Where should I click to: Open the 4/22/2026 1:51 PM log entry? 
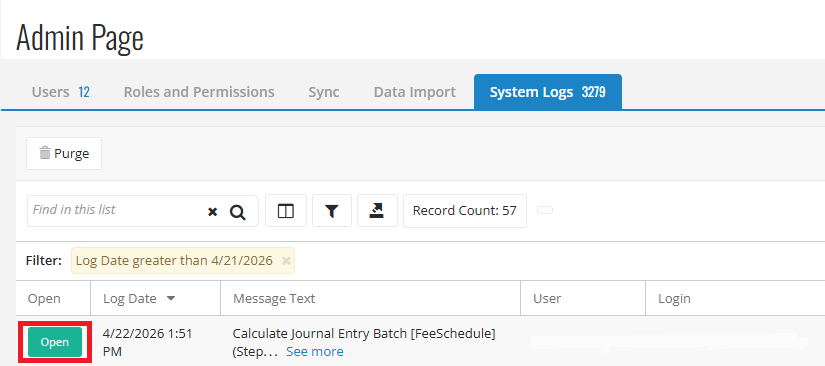coord(55,342)
